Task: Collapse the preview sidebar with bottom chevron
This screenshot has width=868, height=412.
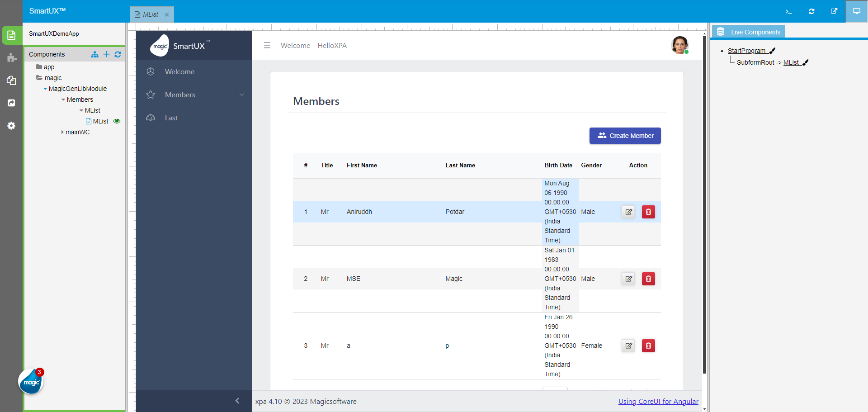Action: coord(238,401)
